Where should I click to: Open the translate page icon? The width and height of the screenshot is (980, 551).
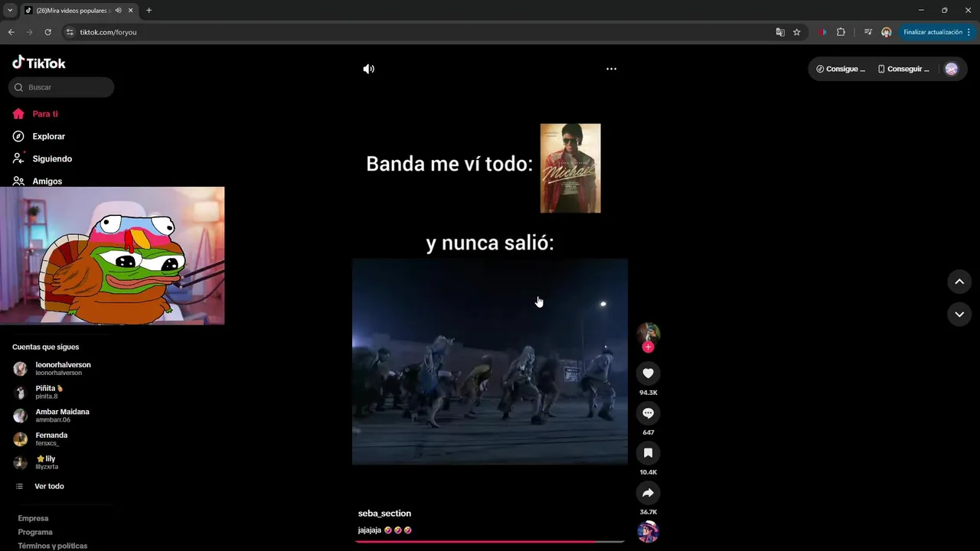click(780, 32)
